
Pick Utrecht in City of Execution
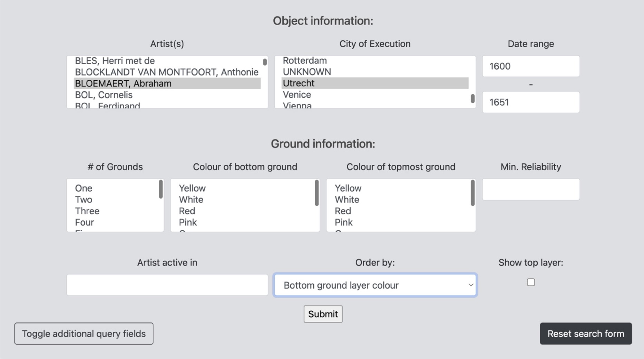point(299,83)
